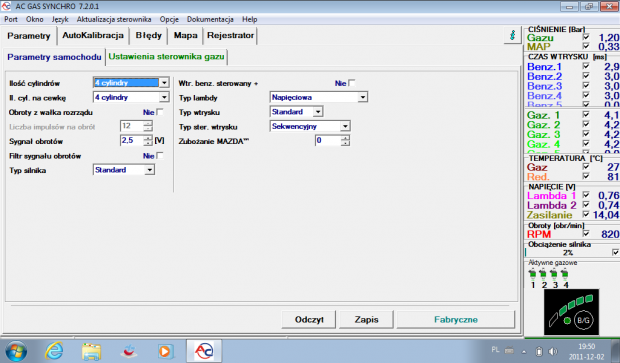Toggle active gas injector 1 icon

[533, 274]
